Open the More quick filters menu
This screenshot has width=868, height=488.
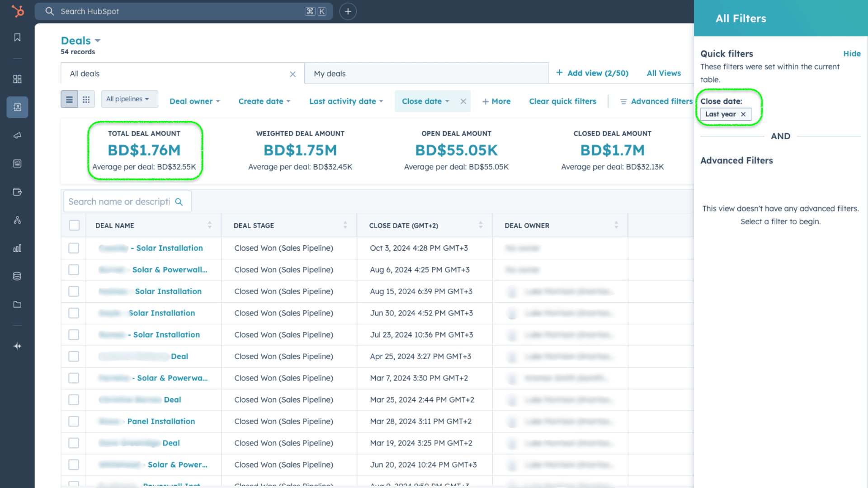coord(496,102)
